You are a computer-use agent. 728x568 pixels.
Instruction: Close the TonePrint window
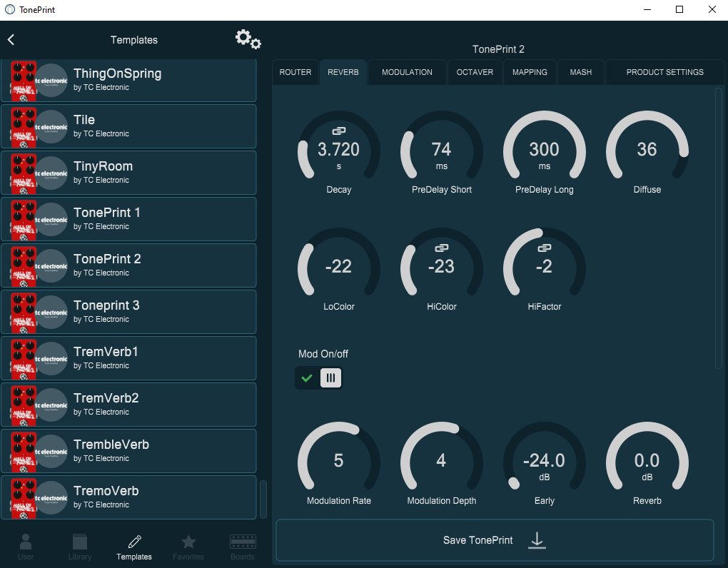(712, 10)
